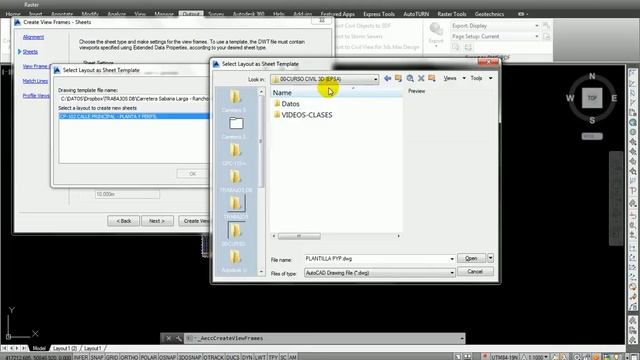640x360 pixels.
Task: Click the N compass direction on ViewCube
Action: 592,76
